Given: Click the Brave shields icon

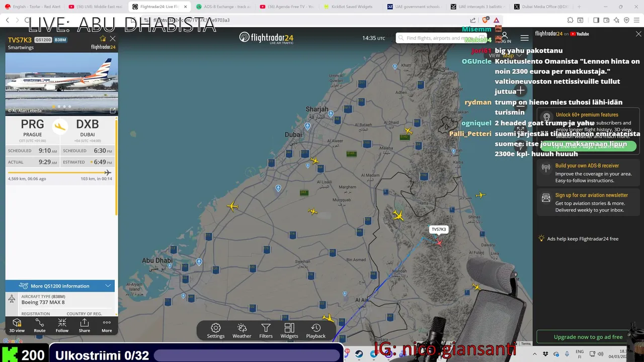Looking at the screenshot, I should click(x=485, y=20).
